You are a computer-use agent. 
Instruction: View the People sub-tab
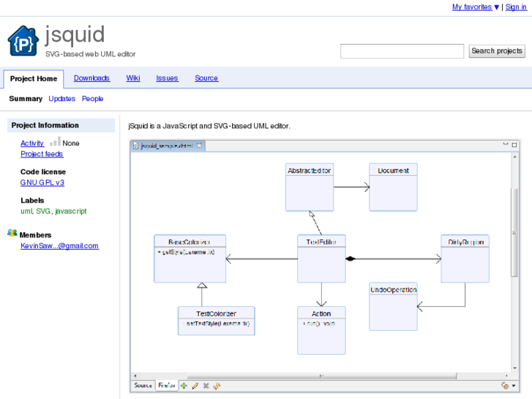[92, 99]
